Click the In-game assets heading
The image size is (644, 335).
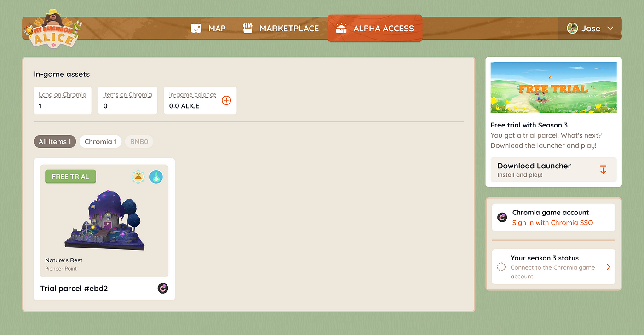(x=62, y=74)
